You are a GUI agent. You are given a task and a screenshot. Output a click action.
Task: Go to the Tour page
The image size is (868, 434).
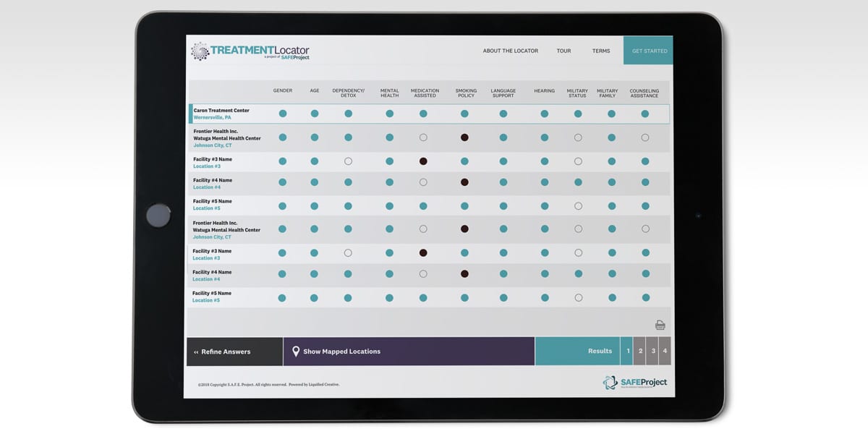tap(563, 51)
